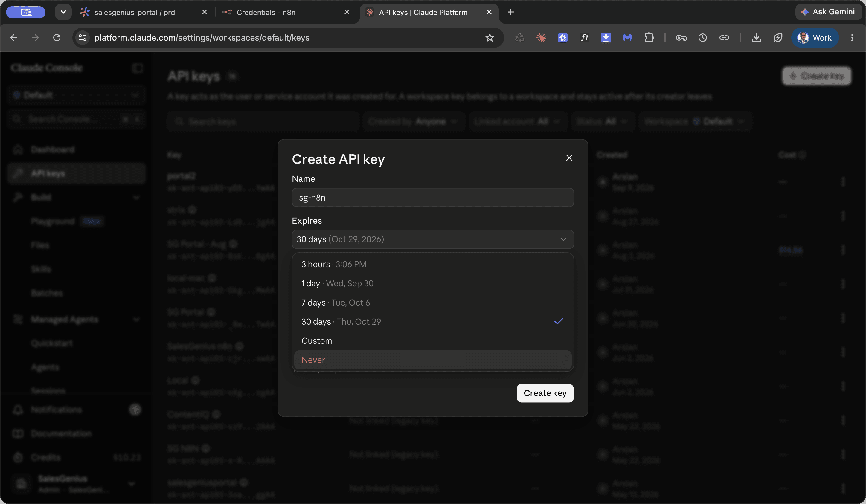Open the Work profile button

point(815,37)
